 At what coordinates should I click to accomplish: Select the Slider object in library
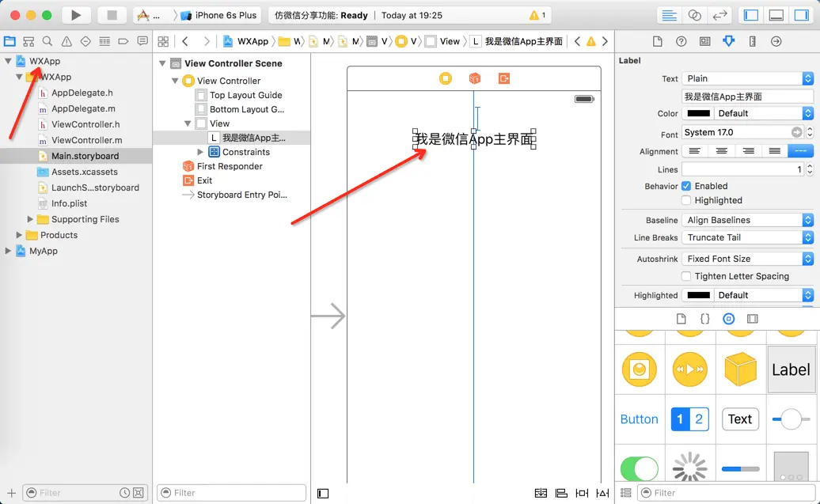pos(791,419)
